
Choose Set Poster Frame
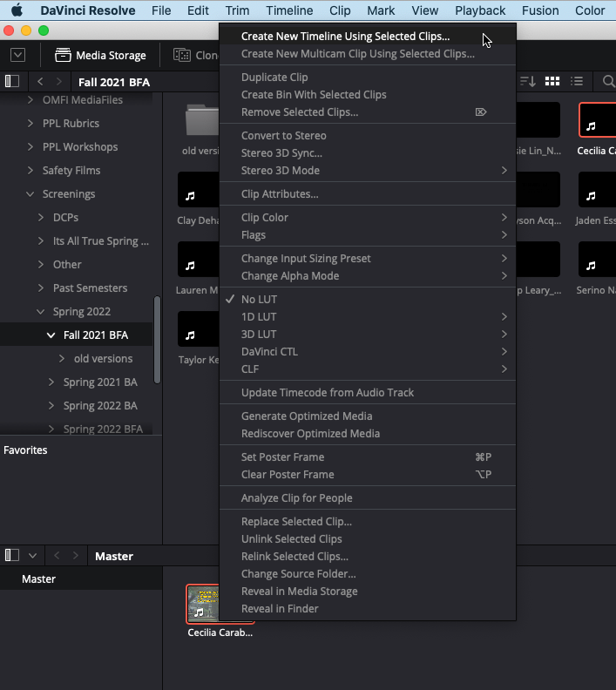point(368,457)
